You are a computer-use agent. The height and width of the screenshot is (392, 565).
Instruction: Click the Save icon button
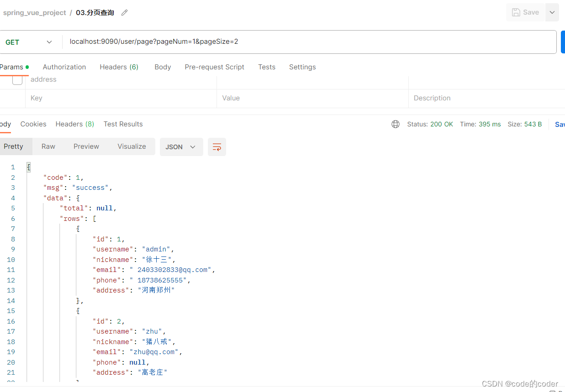tap(525, 12)
